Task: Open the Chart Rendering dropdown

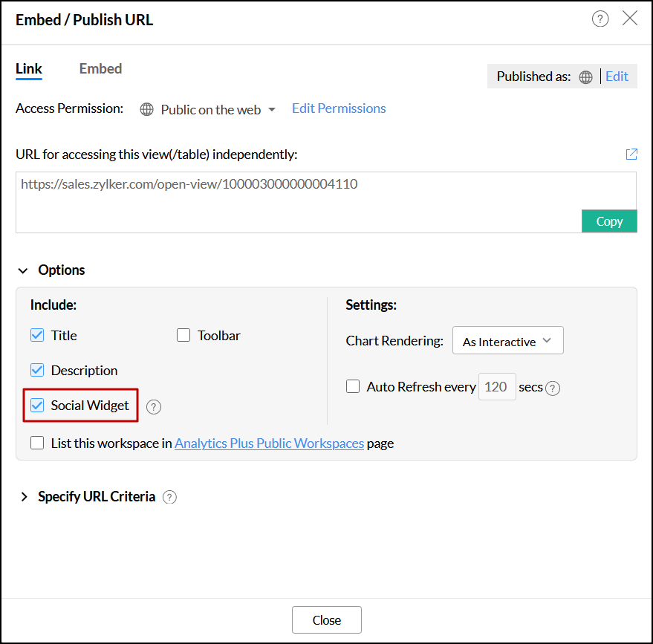Action: pyautogui.click(x=507, y=341)
